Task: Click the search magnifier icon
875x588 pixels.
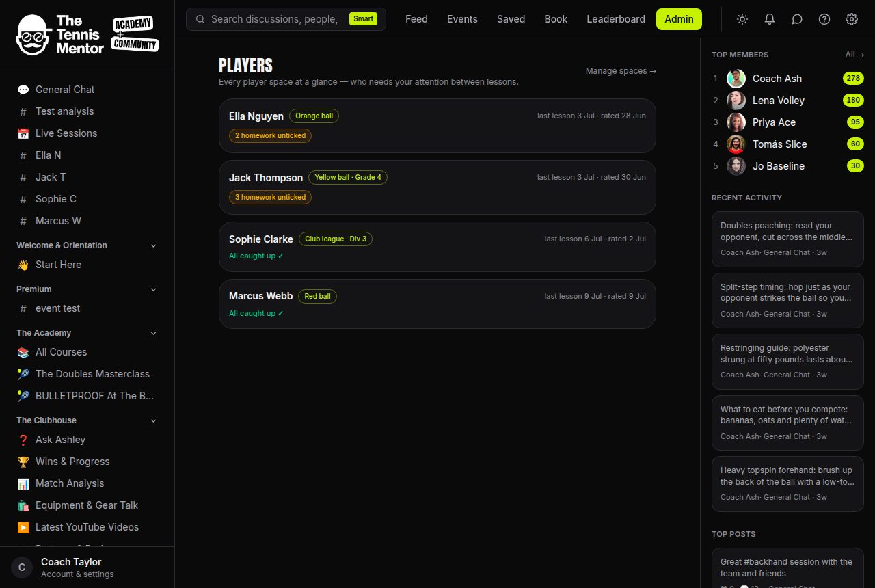Action: 200,19
